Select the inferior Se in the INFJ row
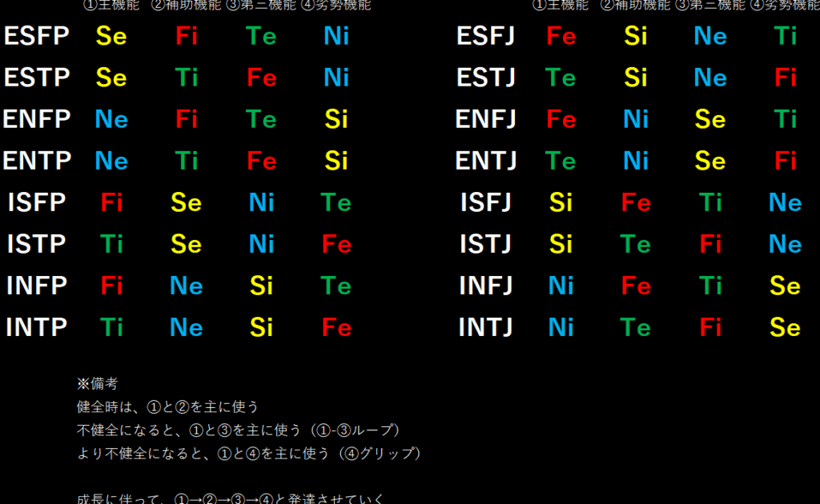This screenshot has width=820, height=504. click(785, 286)
